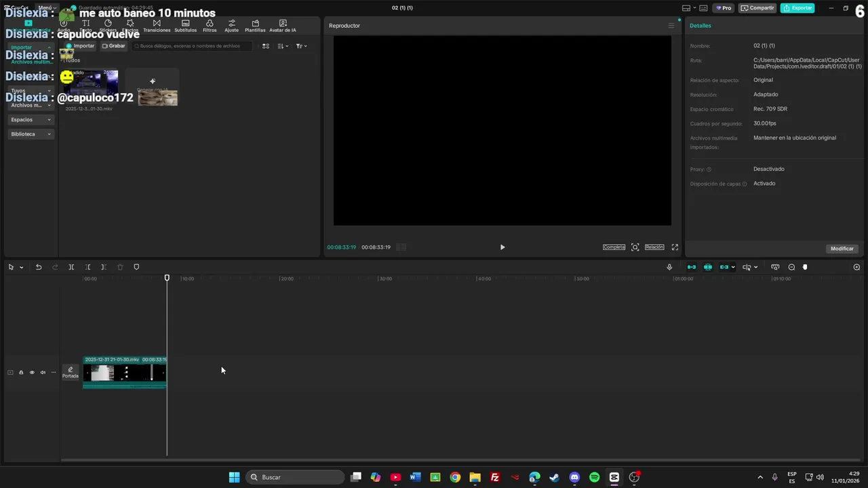Hide the video track with eye icon

pyautogui.click(x=32, y=372)
